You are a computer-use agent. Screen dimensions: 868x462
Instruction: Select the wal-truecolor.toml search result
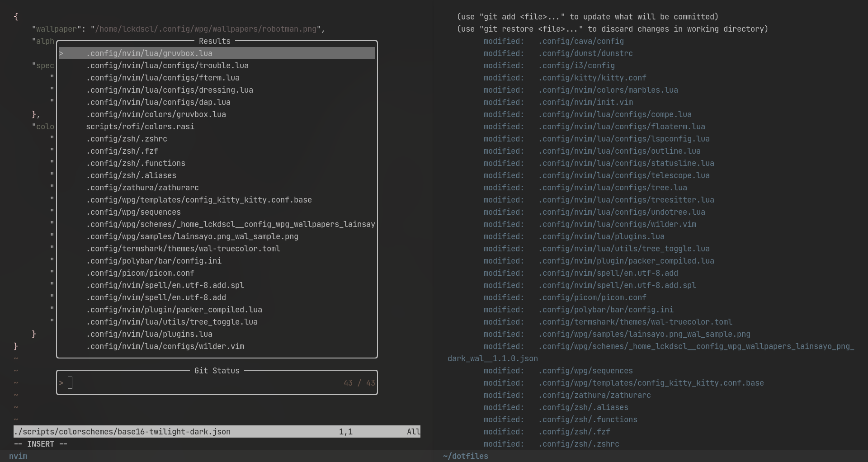click(183, 249)
